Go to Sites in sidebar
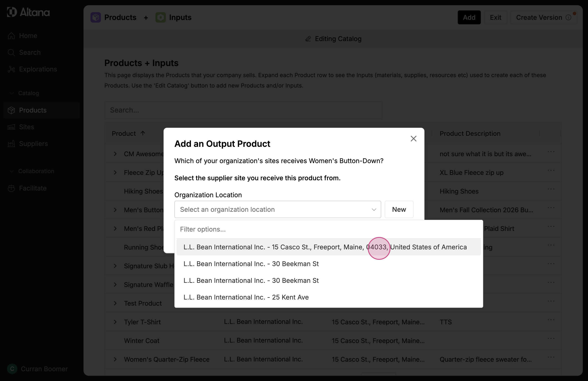The image size is (588, 381). point(27,127)
